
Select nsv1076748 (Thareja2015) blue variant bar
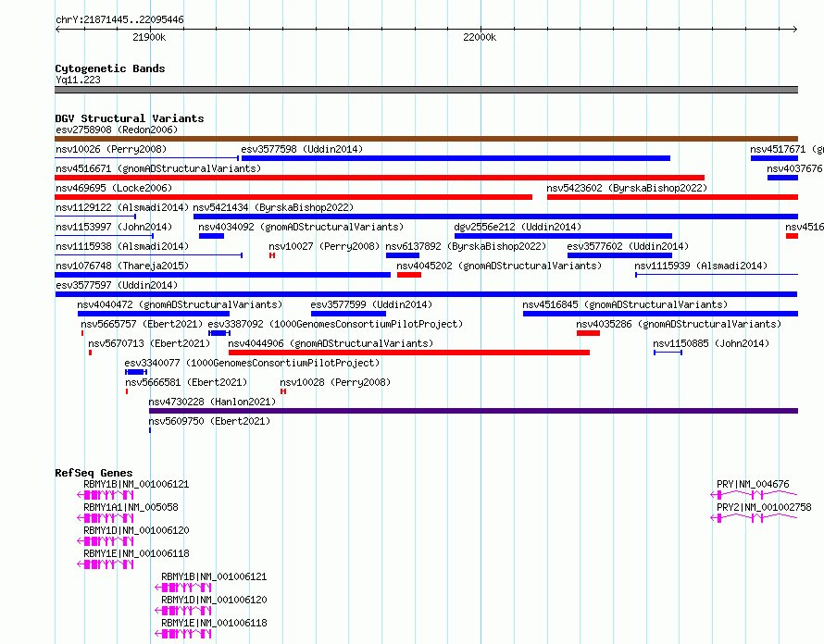223,275
